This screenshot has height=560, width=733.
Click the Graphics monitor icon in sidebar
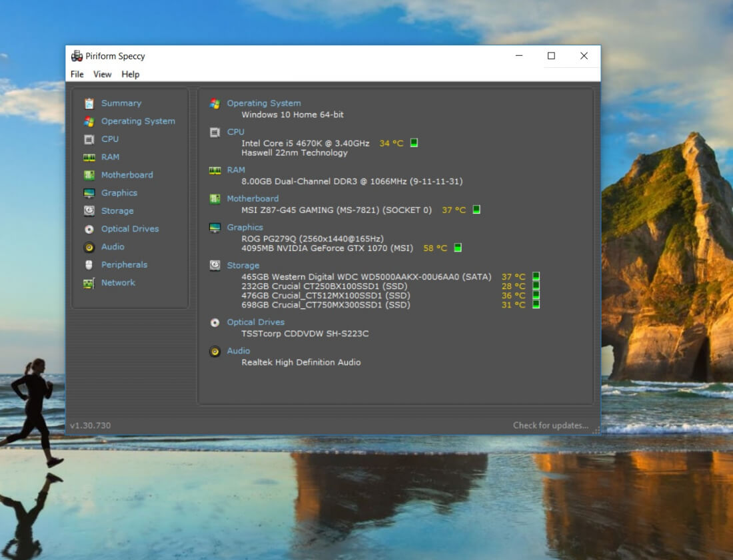pos(89,193)
